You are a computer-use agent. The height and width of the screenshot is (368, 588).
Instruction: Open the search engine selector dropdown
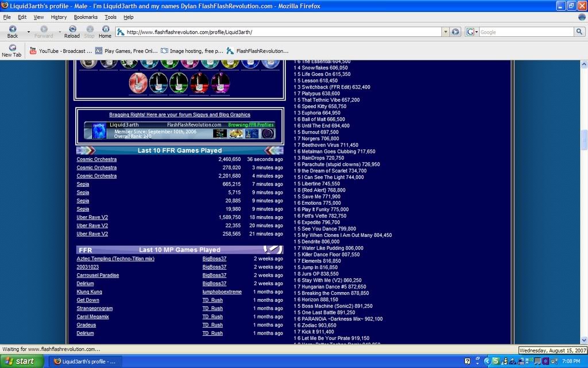(474, 32)
